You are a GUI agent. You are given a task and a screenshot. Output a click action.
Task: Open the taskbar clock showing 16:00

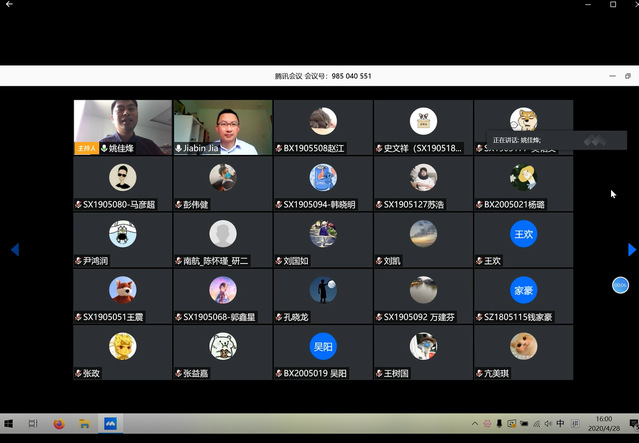tap(603, 423)
